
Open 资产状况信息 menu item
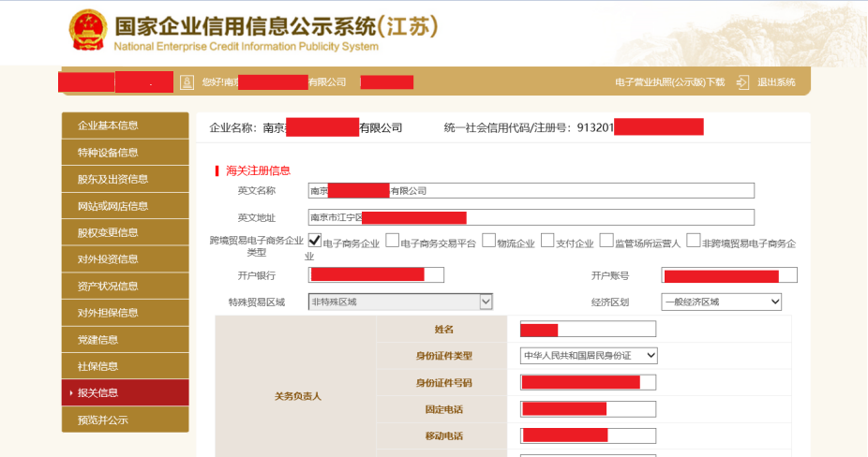coord(125,286)
